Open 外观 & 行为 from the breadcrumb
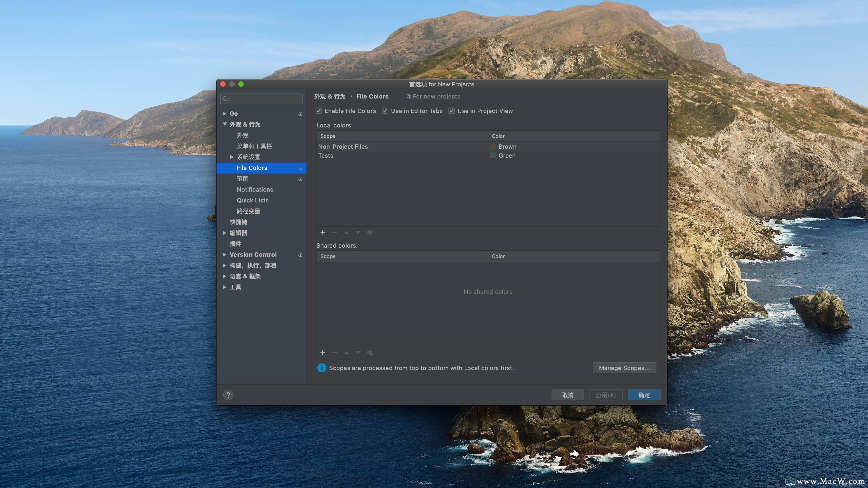 [330, 96]
